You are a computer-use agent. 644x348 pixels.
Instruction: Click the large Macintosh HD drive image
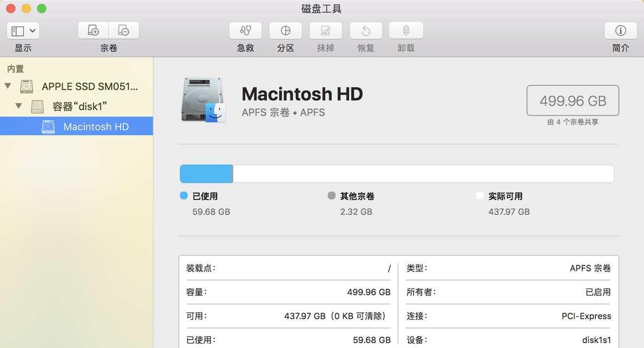pos(204,100)
